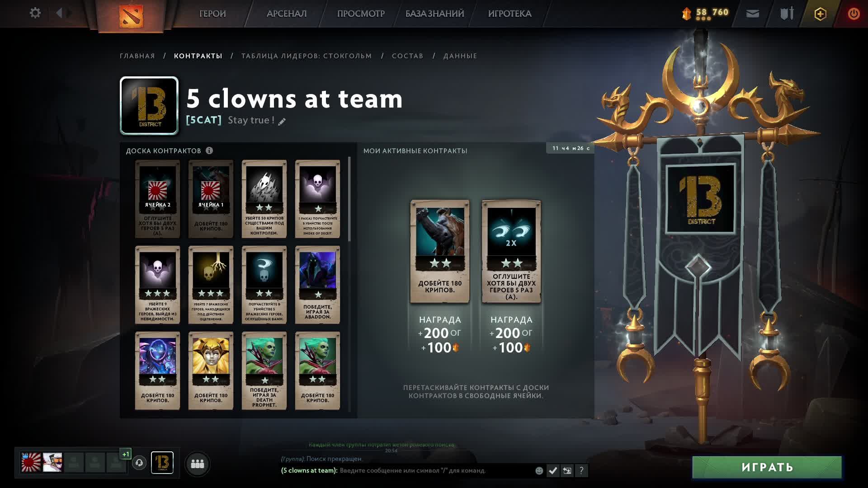Click the info icon next to ДОСКА КОНТРАКТОВ
The height and width of the screenshot is (488, 868).
[209, 150]
